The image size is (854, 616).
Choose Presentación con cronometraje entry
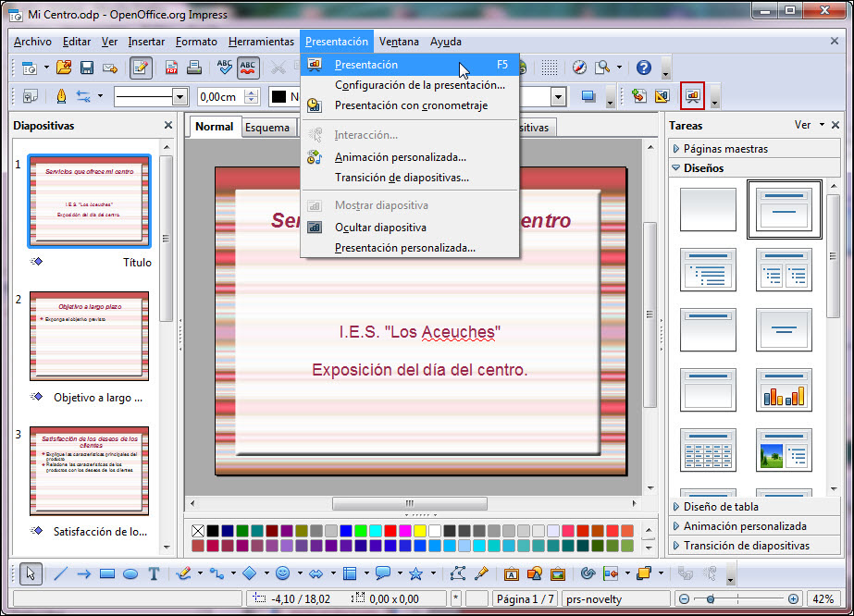(x=410, y=105)
